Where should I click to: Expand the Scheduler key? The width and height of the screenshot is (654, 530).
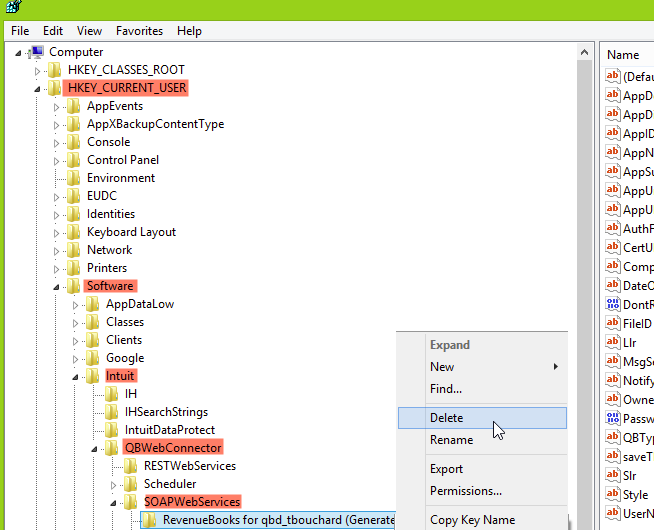(113, 485)
